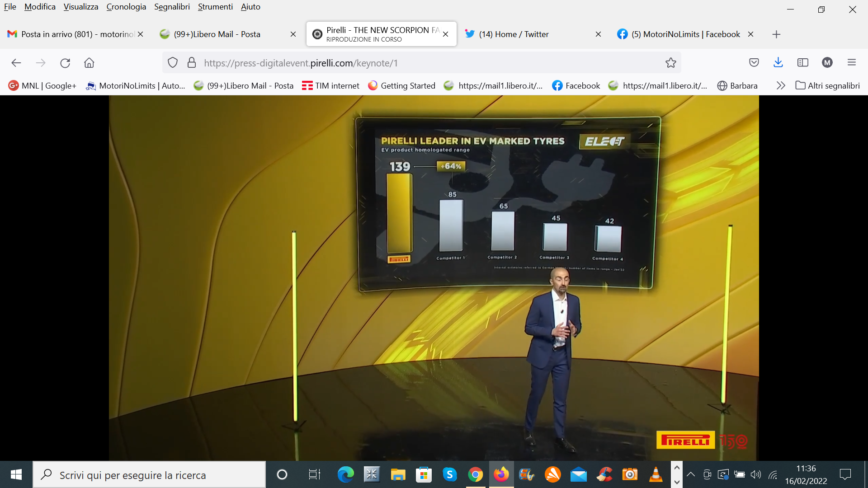Expand hidden bookmarks with double chevron

(781, 85)
